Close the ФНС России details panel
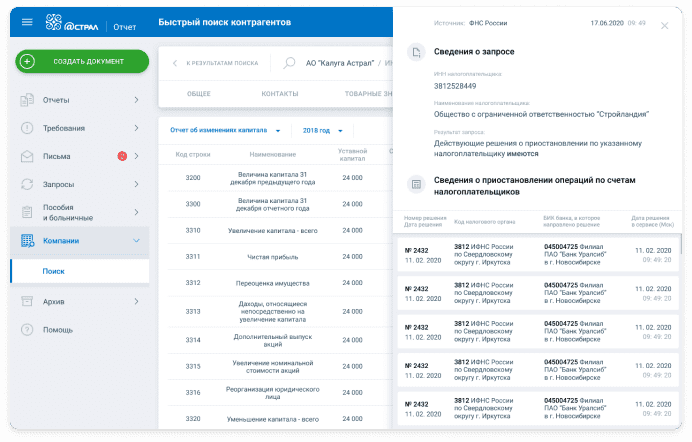 664,26
